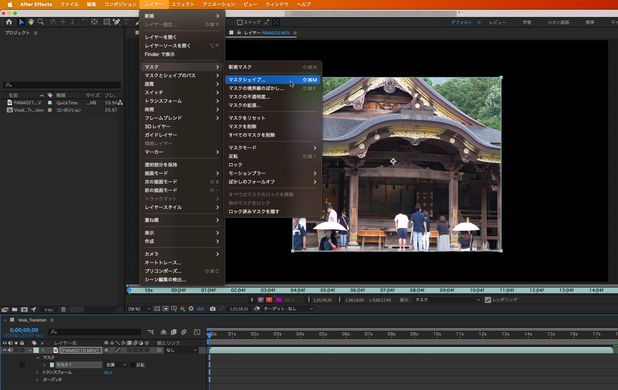This screenshot has width=618, height=390.
Task: Click the デフォルト workspace button
Action: 462,22
